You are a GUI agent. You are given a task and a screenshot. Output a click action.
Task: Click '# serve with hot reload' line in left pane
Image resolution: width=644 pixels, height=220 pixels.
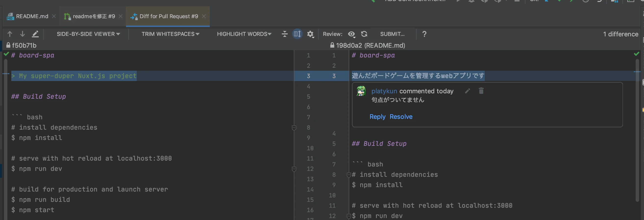[91, 158]
